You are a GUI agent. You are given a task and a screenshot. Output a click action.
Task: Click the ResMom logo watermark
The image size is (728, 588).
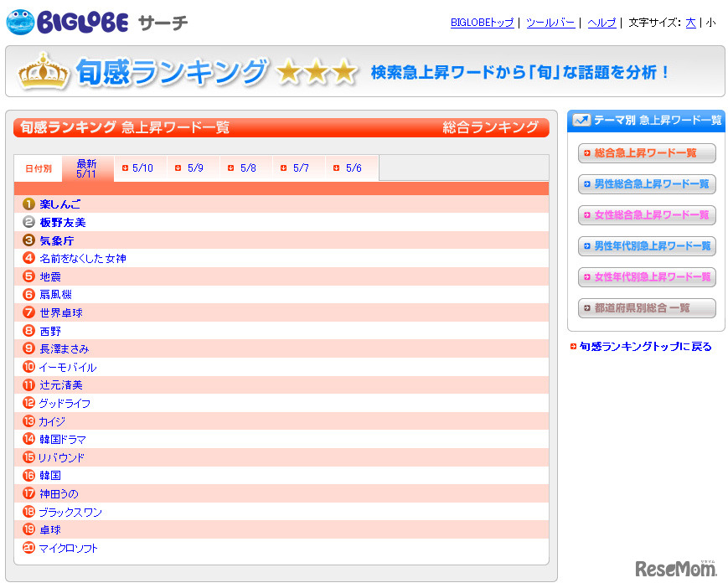[x=675, y=569]
